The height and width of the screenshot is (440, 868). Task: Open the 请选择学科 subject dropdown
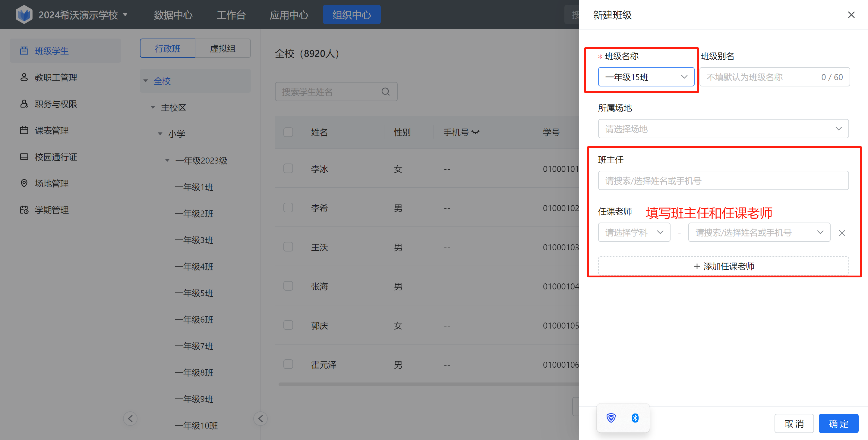(634, 232)
